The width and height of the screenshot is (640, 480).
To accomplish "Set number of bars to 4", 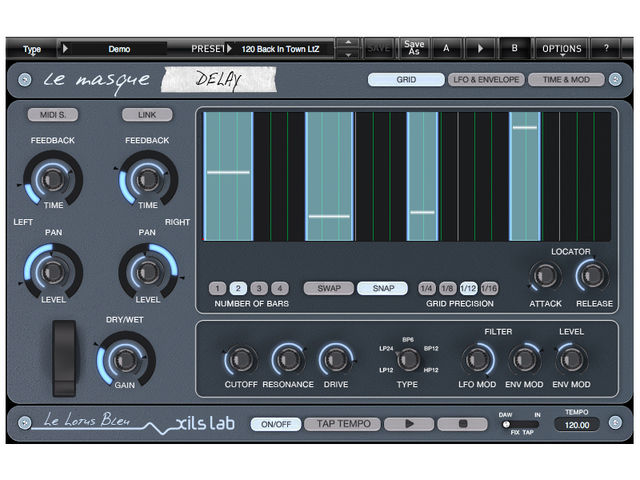I will 280,289.
